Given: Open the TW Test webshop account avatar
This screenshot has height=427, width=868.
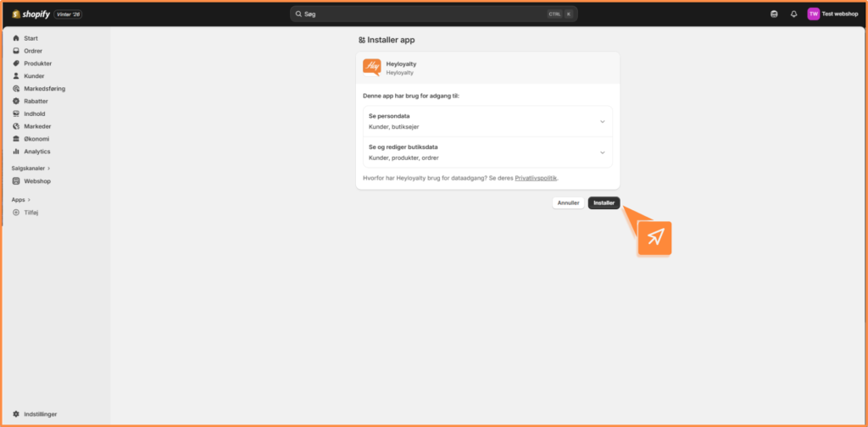Looking at the screenshot, I should 813,14.
